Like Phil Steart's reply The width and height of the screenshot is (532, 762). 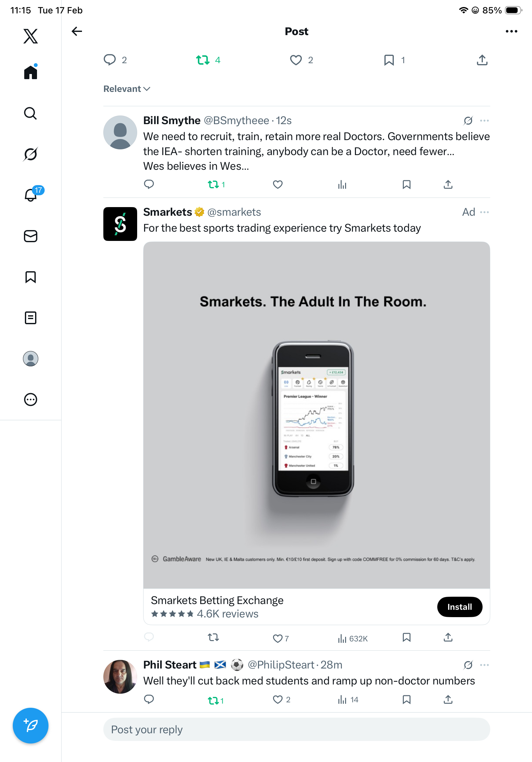point(277,699)
